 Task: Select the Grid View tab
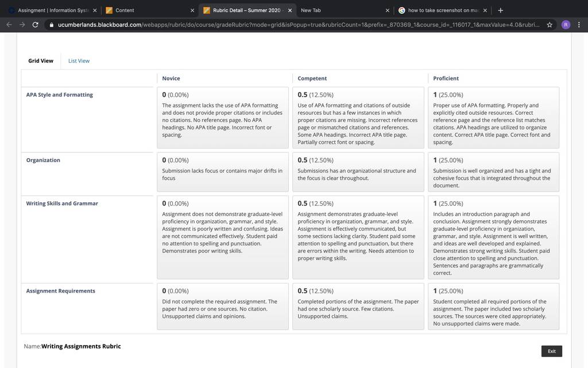click(41, 61)
